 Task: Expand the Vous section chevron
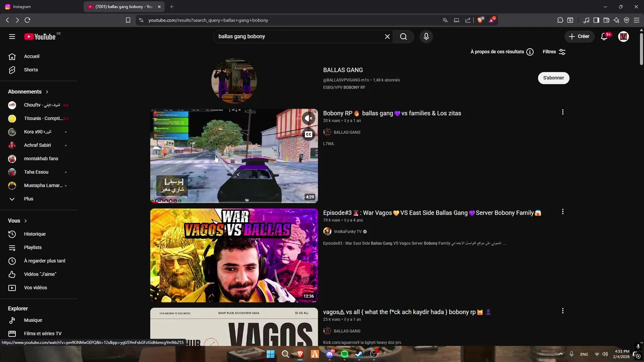[26, 221]
